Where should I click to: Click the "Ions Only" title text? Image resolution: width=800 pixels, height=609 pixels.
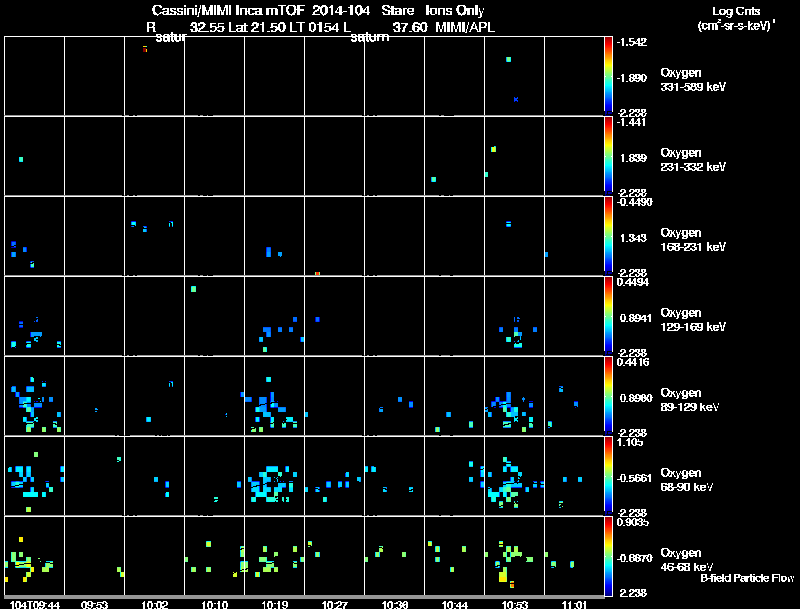click(455, 11)
